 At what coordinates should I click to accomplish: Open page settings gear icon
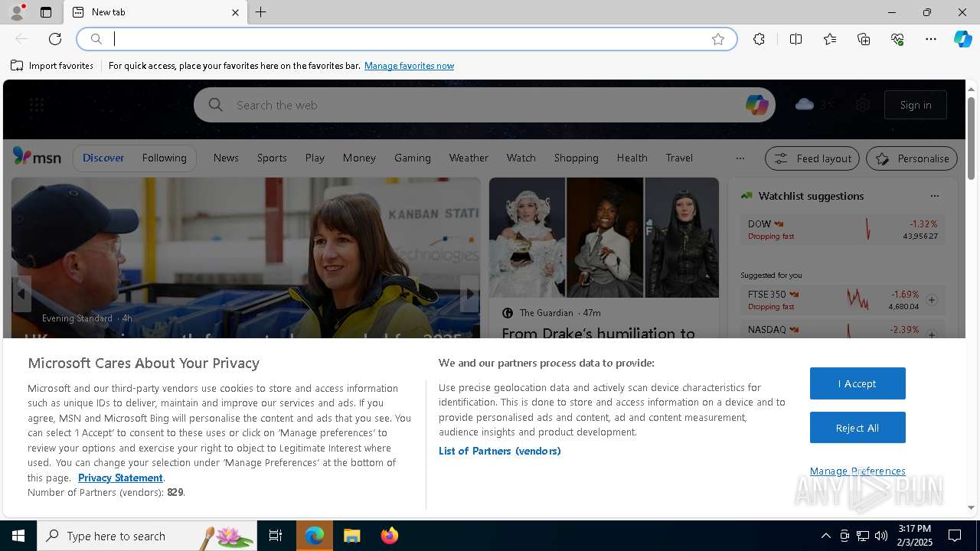(863, 105)
